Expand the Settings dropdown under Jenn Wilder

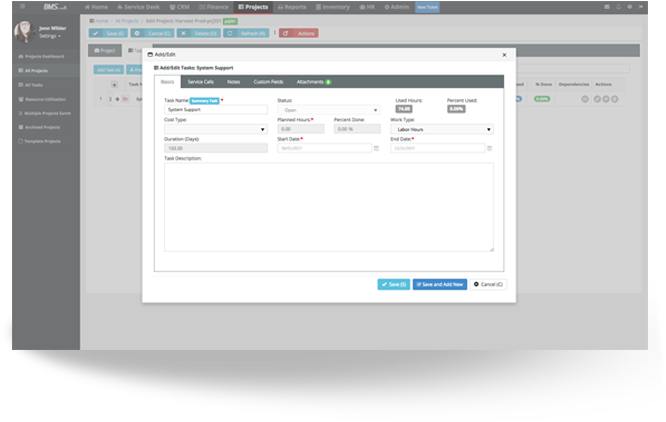[50, 36]
